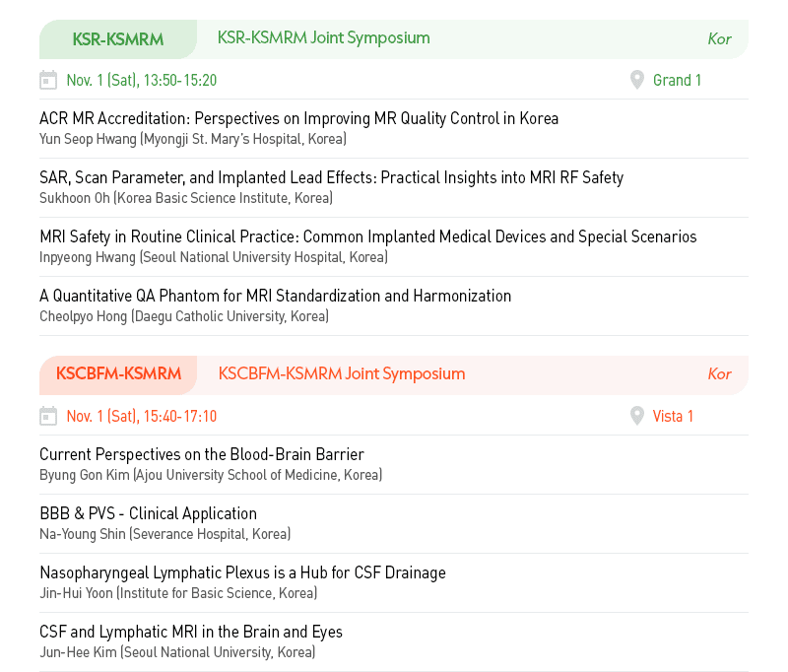Open the ACR MR Accreditation talk title
Screen dimensions: 788x672
299,118
